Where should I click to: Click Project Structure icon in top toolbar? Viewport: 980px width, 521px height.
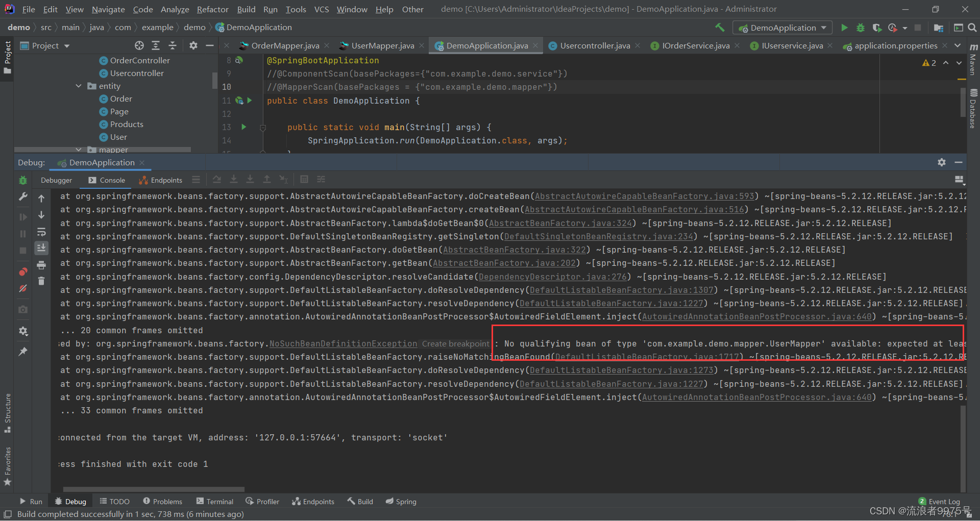pos(938,28)
